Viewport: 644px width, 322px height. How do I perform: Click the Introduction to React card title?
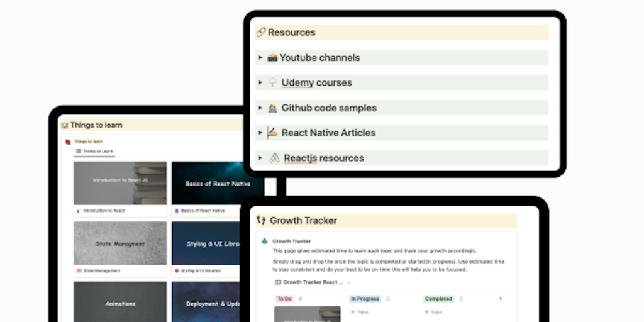coord(104,211)
